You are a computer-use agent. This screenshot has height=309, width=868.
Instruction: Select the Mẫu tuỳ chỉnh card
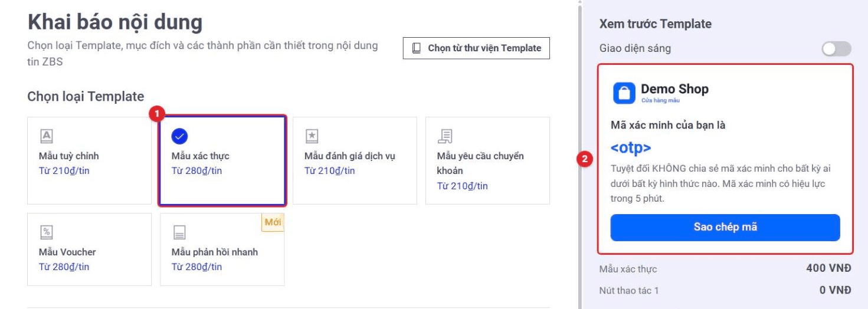(x=90, y=160)
